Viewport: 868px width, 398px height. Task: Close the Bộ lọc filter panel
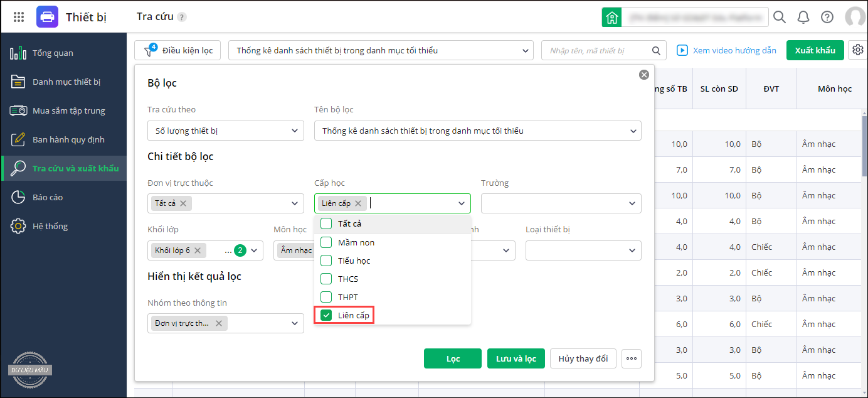[643, 75]
